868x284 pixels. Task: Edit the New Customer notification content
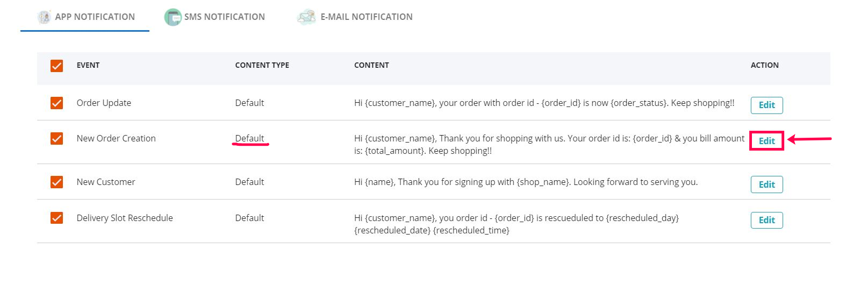point(766,184)
